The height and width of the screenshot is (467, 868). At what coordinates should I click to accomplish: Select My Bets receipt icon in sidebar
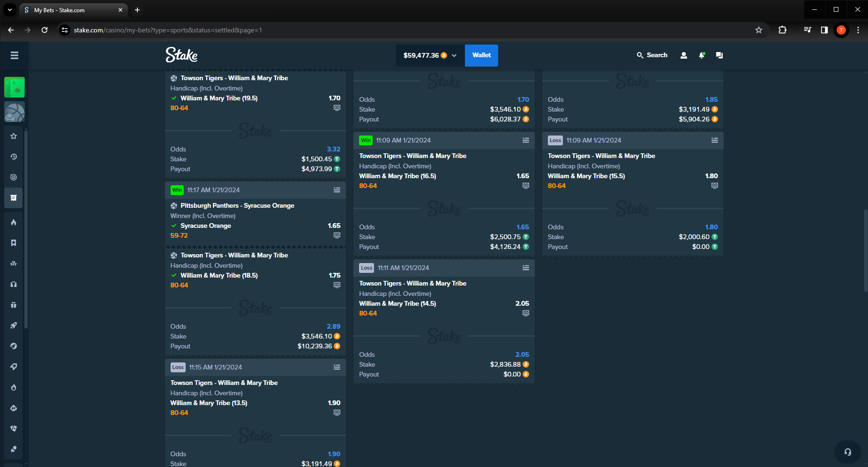tap(14, 198)
